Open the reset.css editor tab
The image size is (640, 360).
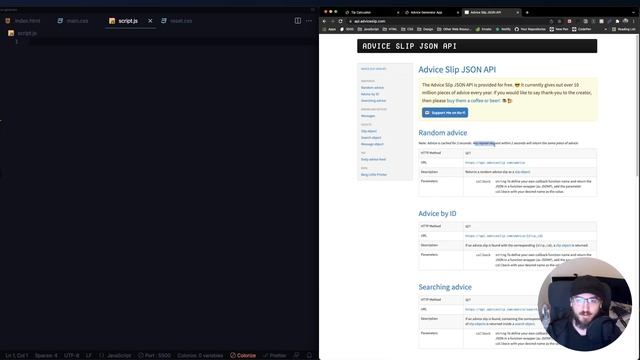pyautogui.click(x=176, y=21)
